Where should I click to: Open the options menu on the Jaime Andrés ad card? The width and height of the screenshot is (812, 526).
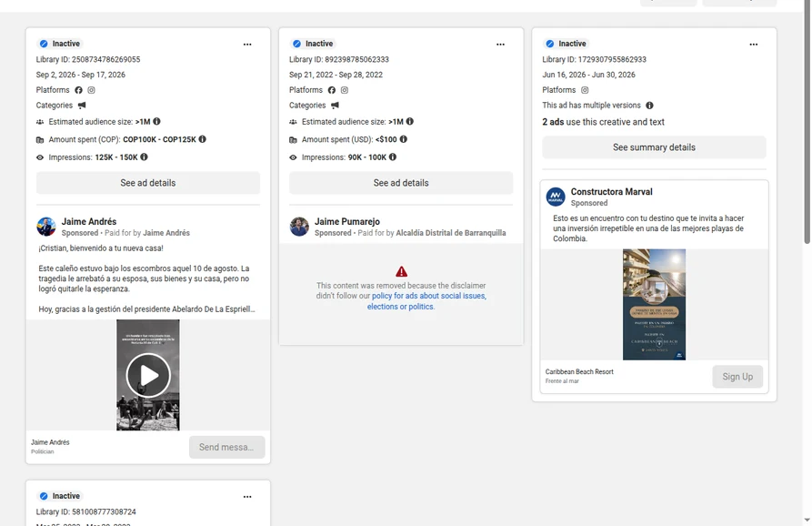(x=247, y=45)
